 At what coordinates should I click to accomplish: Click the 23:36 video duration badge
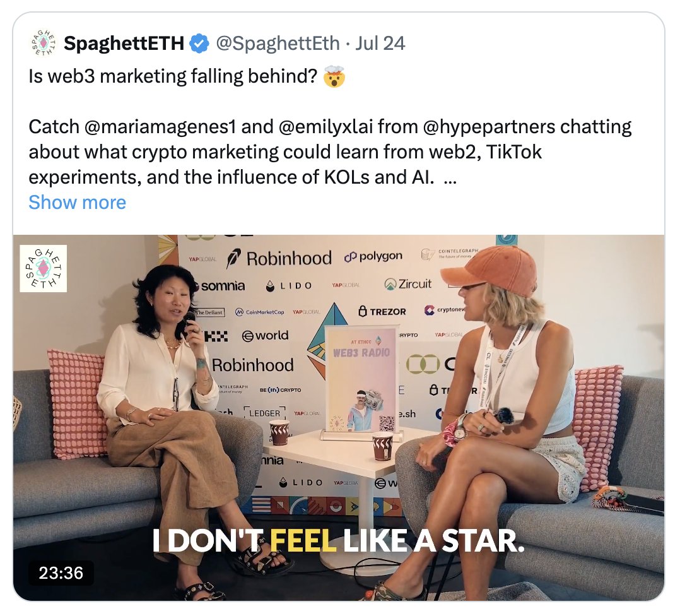61,572
